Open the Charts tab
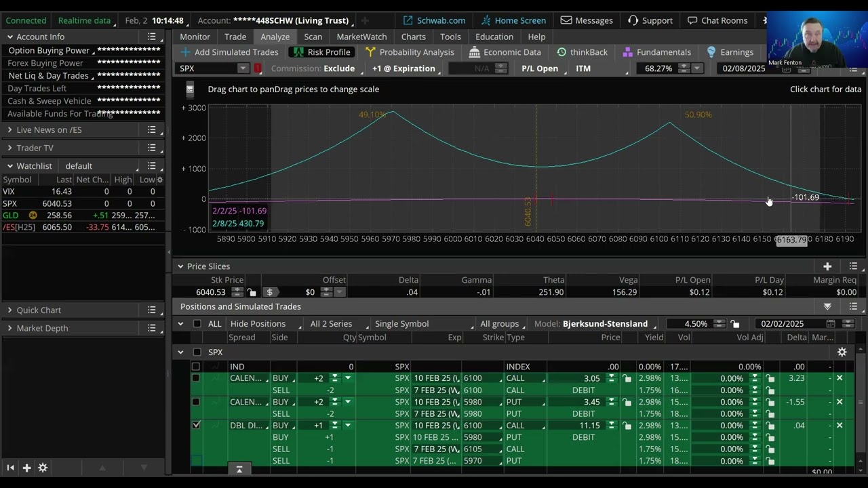868x488 pixels. pos(414,37)
